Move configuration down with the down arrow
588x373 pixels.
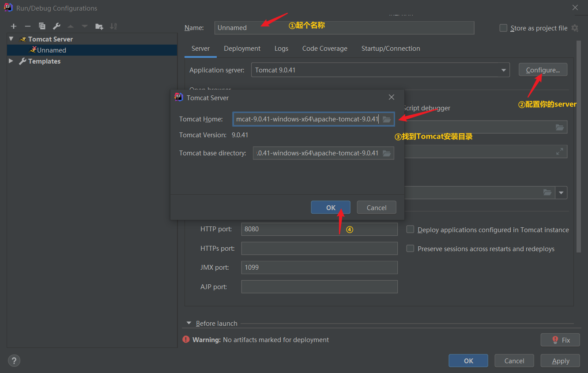coord(84,26)
